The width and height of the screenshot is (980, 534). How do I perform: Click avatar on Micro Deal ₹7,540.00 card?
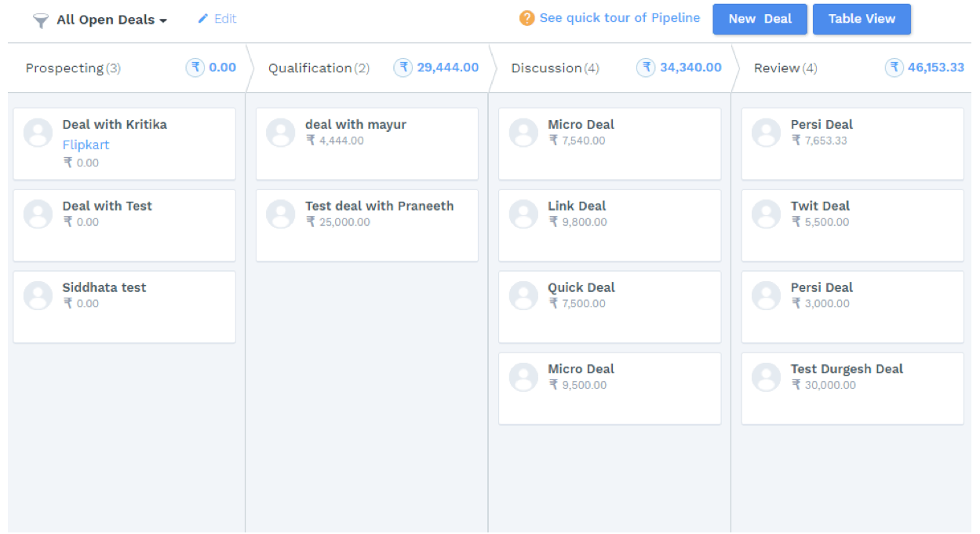click(523, 133)
